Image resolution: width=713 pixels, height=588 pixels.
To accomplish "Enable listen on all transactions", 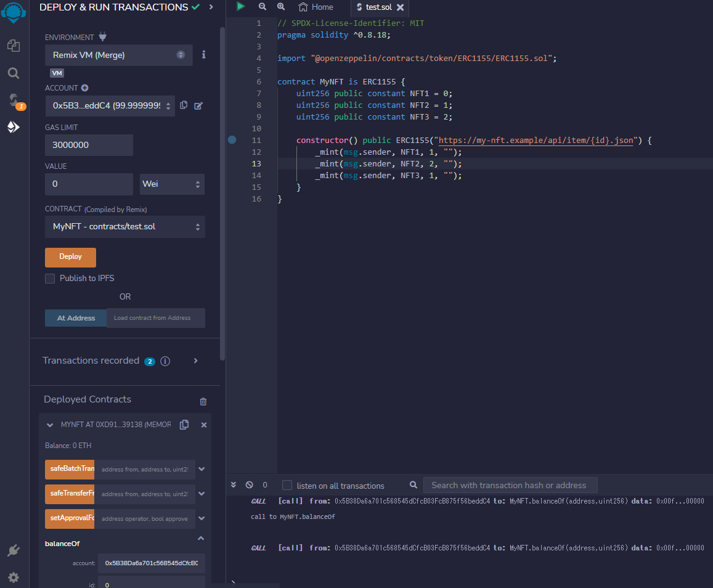I will (x=287, y=484).
